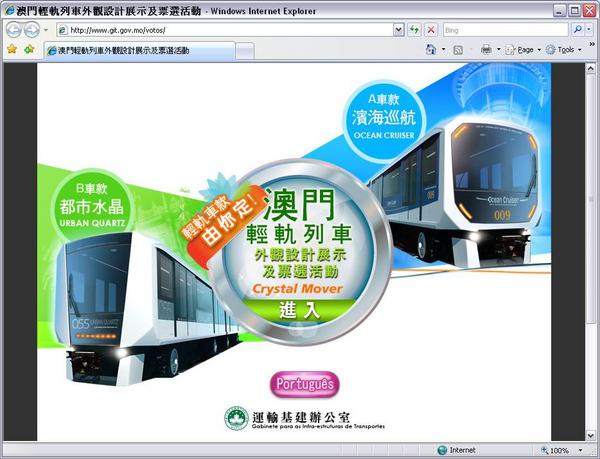Expand the address bar history dropdown

(x=399, y=30)
